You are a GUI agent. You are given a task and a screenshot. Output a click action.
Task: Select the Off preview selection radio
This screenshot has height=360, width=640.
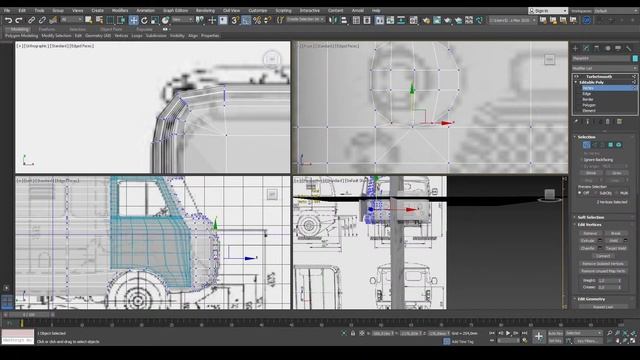pyautogui.click(x=580, y=193)
